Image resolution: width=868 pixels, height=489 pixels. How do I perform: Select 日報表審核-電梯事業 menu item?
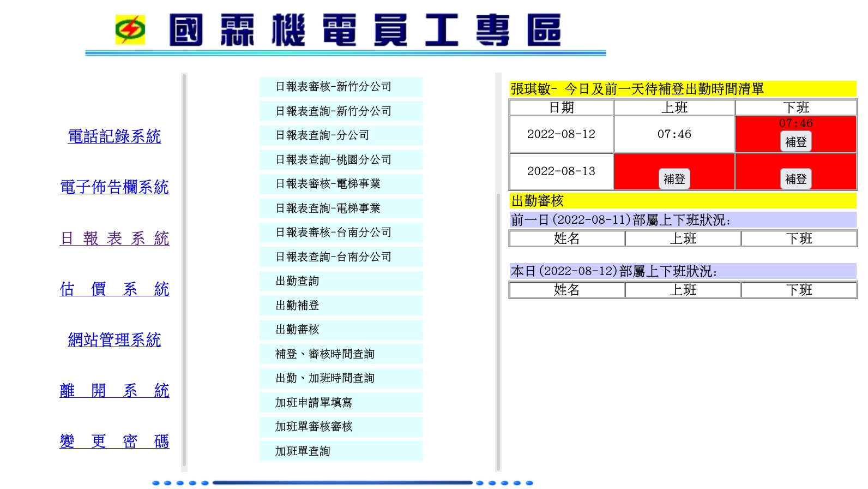(341, 184)
